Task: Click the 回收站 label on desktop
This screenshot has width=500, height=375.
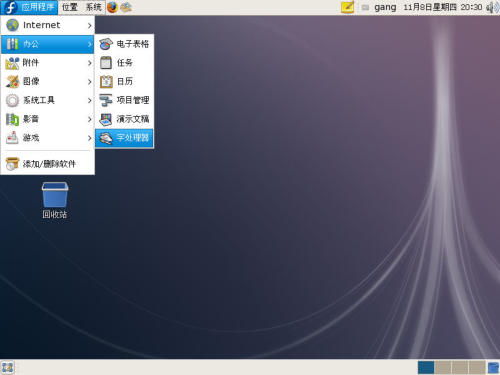Action: tap(55, 214)
